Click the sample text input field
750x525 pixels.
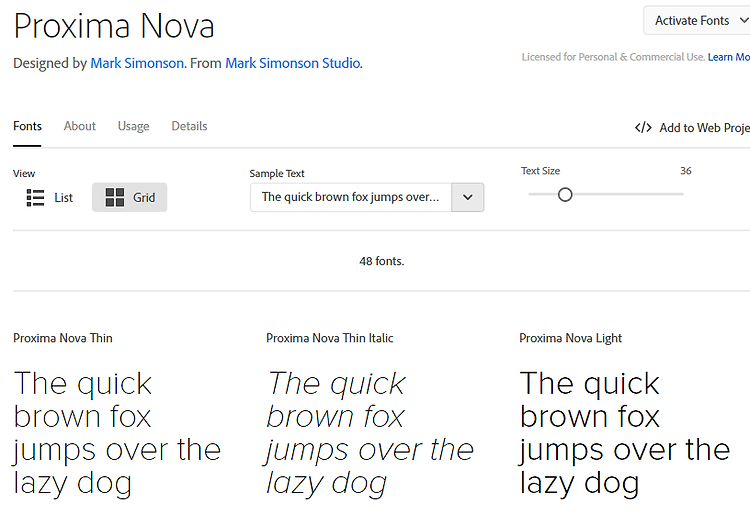tap(351, 197)
